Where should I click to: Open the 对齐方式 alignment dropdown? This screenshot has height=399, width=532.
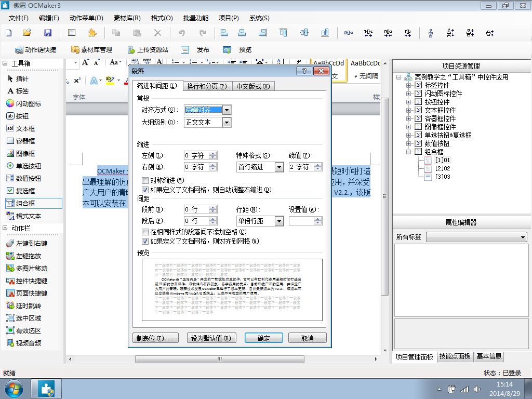[x=227, y=110]
